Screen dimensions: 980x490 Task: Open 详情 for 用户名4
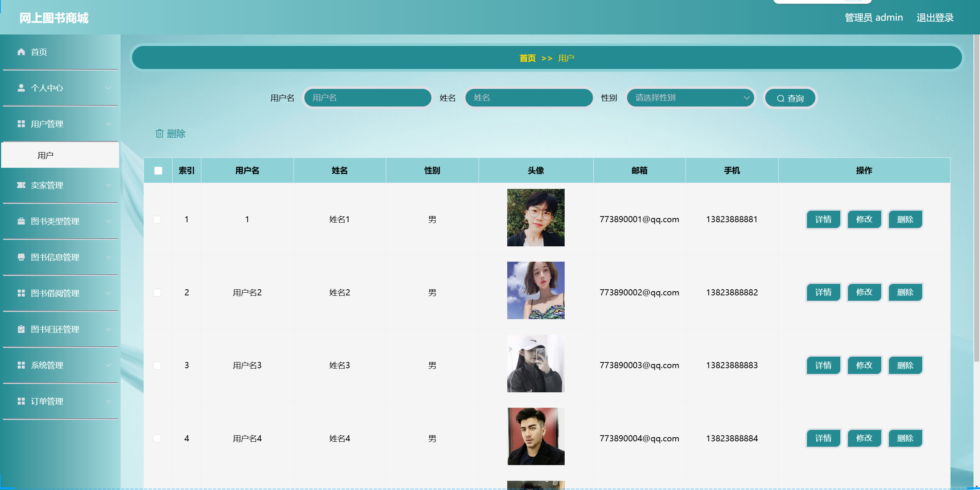(823, 438)
